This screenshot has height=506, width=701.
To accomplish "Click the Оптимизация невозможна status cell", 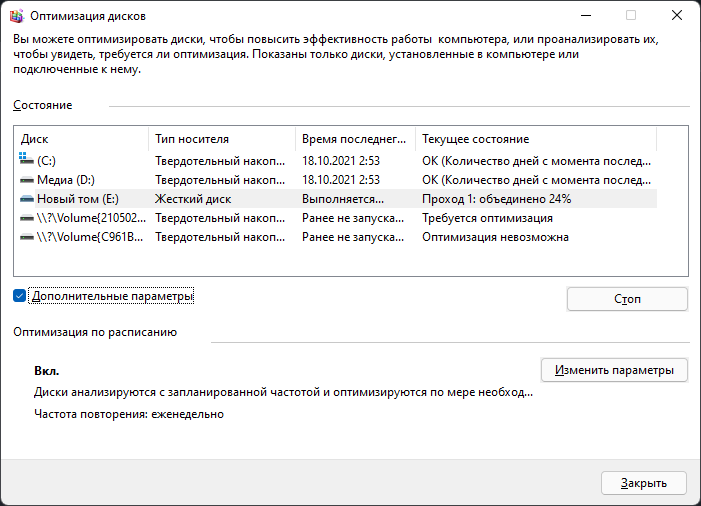I will click(495, 237).
